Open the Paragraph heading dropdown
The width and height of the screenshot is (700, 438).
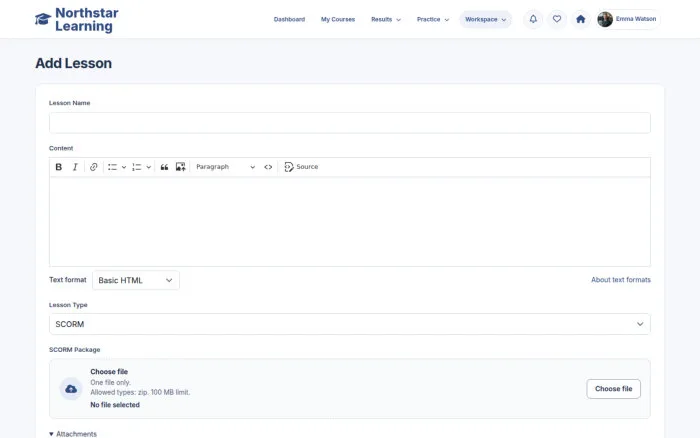[225, 167]
